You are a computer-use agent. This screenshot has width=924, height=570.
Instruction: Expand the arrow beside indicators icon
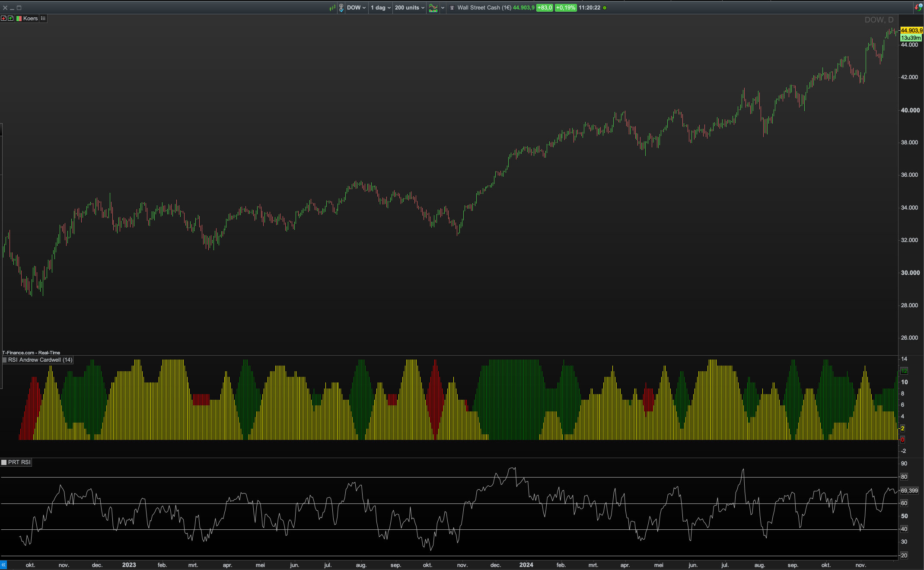click(443, 7)
